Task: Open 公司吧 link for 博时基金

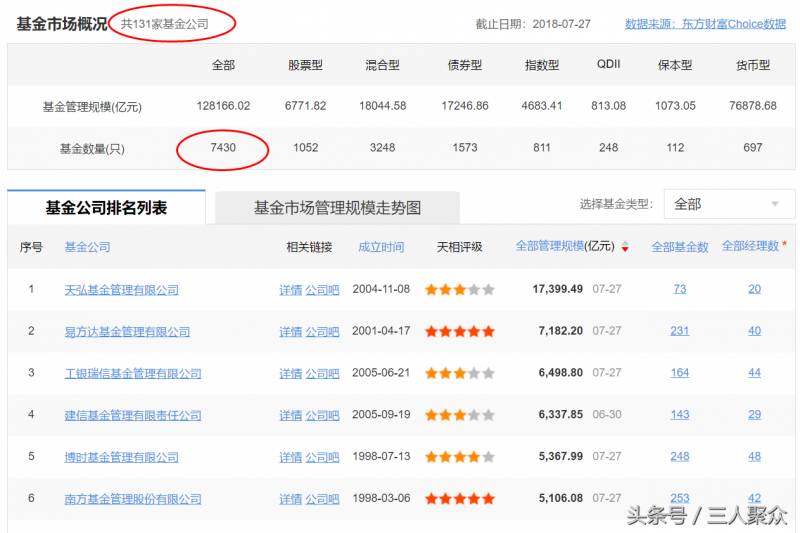Action: coord(322,457)
